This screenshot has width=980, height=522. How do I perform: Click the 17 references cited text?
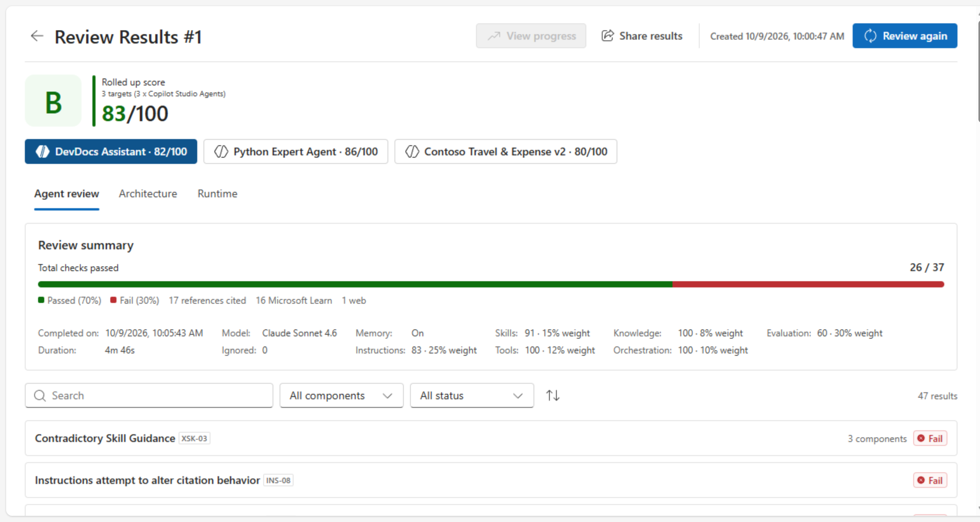(x=207, y=301)
